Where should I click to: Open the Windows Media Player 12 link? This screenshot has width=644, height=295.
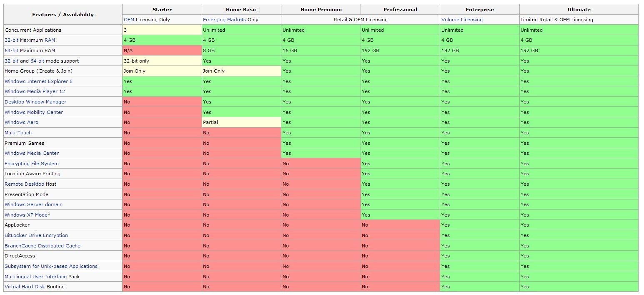(35, 91)
